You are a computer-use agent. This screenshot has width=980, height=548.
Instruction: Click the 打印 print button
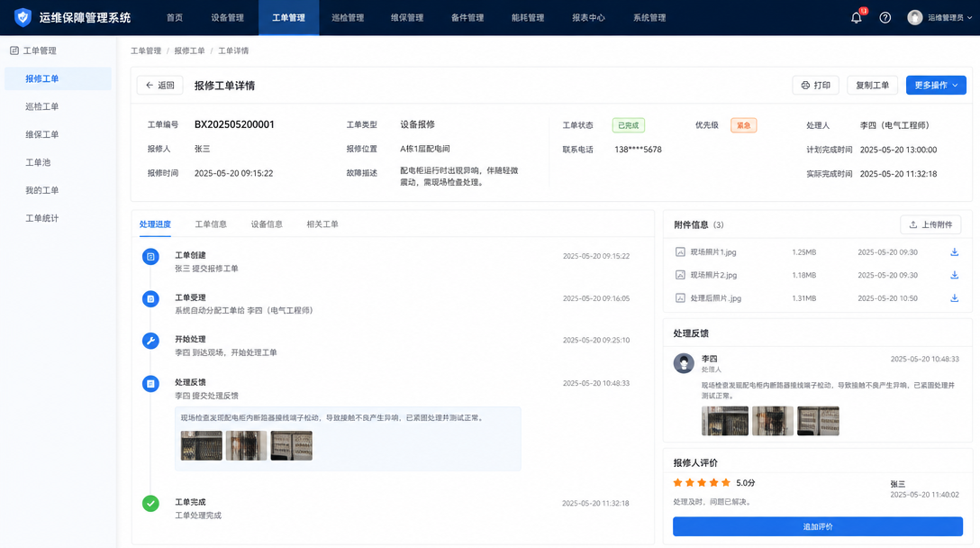[x=816, y=85]
